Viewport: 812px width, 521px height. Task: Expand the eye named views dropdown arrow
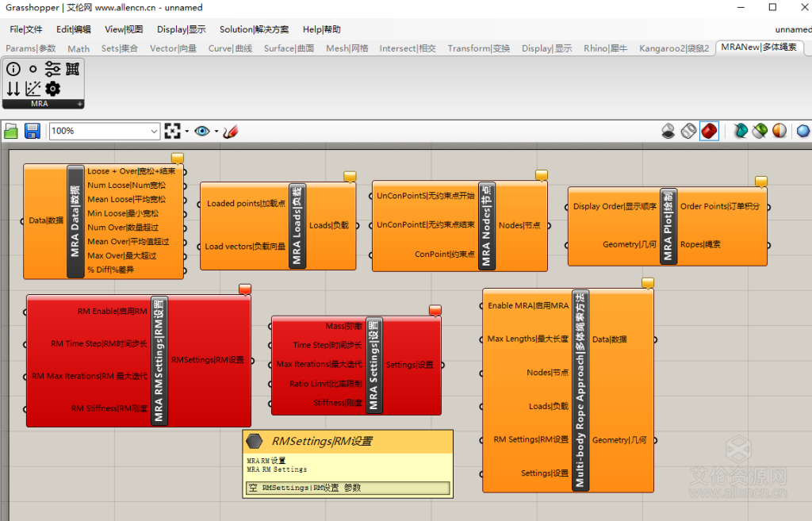tap(216, 132)
